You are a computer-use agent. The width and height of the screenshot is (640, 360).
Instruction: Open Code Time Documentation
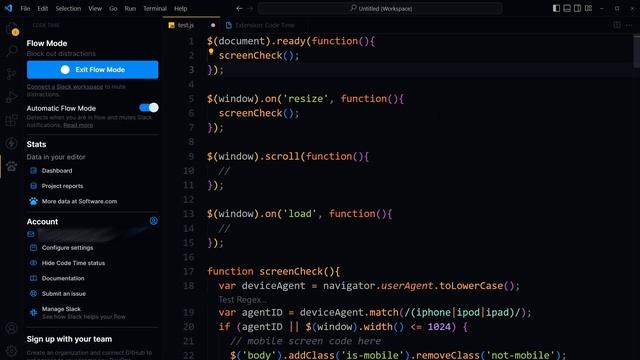(x=63, y=278)
